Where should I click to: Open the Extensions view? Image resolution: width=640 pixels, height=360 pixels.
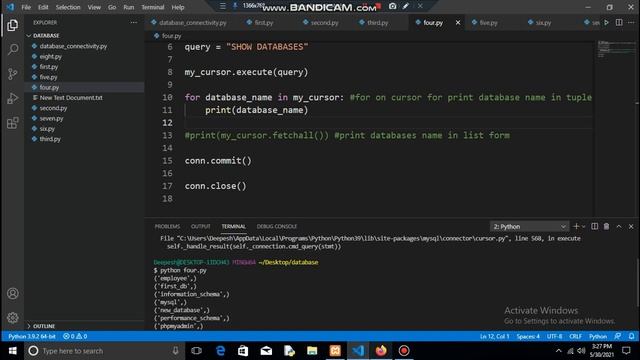tap(13, 123)
